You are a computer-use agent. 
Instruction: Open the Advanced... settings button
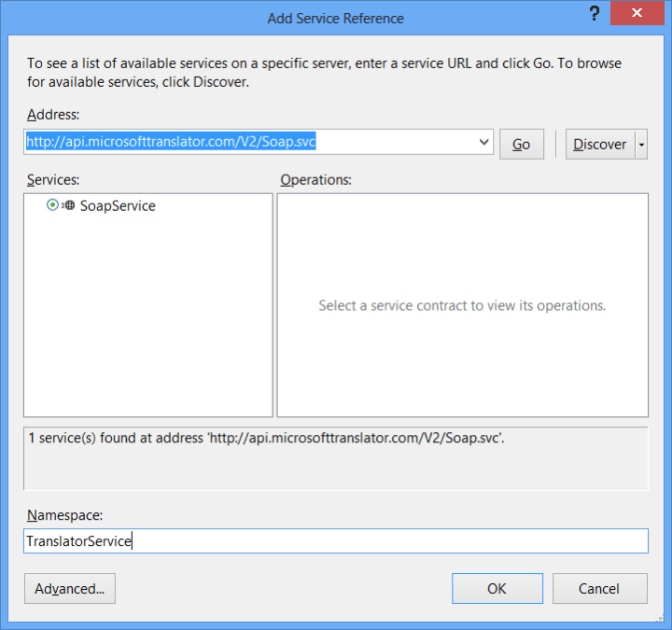click(70, 589)
